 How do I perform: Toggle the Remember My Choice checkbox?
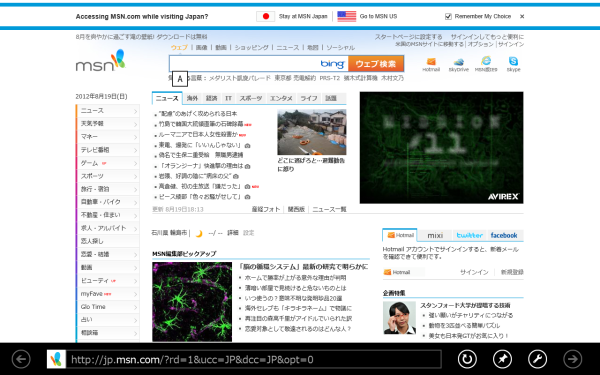[x=448, y=16]
